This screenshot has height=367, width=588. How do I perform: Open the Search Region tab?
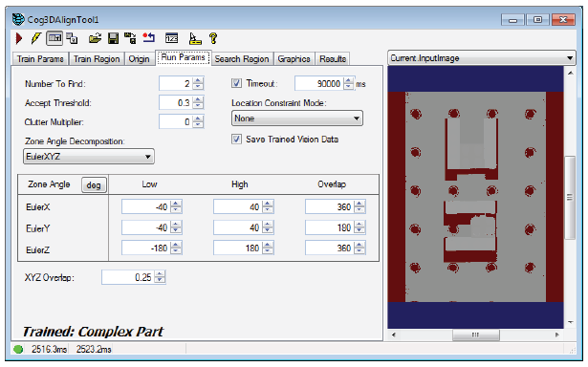pyautogui.click(x=242, y=59)
